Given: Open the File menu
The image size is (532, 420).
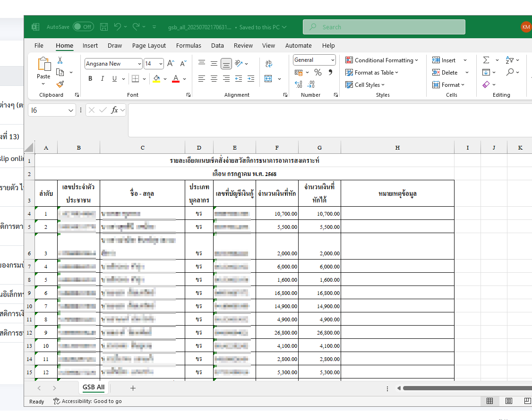Looking at the screenshot, I should (39, 45).
